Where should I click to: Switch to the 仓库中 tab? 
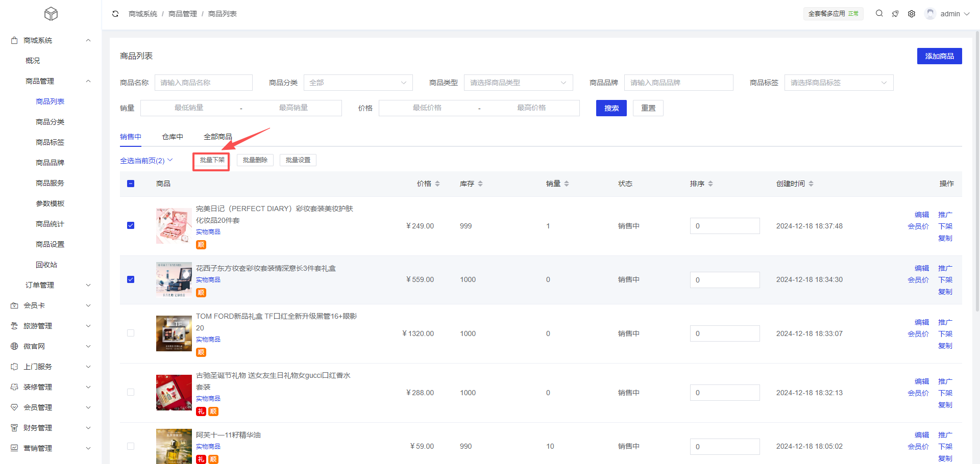(x=173, y=137)
